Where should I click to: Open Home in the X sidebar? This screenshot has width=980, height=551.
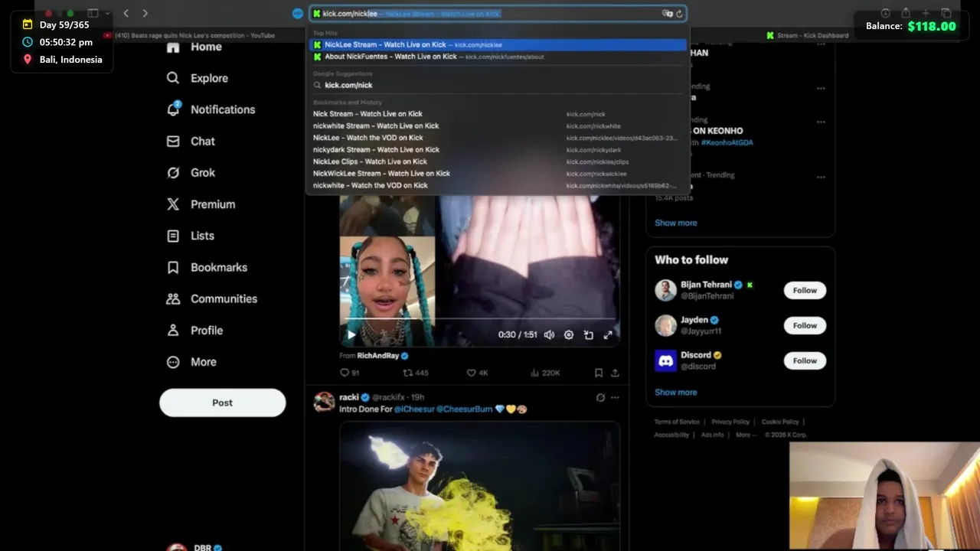194,47
